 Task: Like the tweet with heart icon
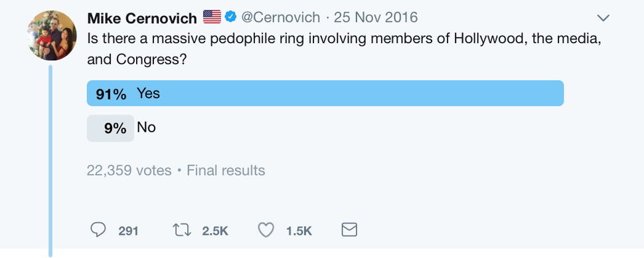tap(266, 231)
